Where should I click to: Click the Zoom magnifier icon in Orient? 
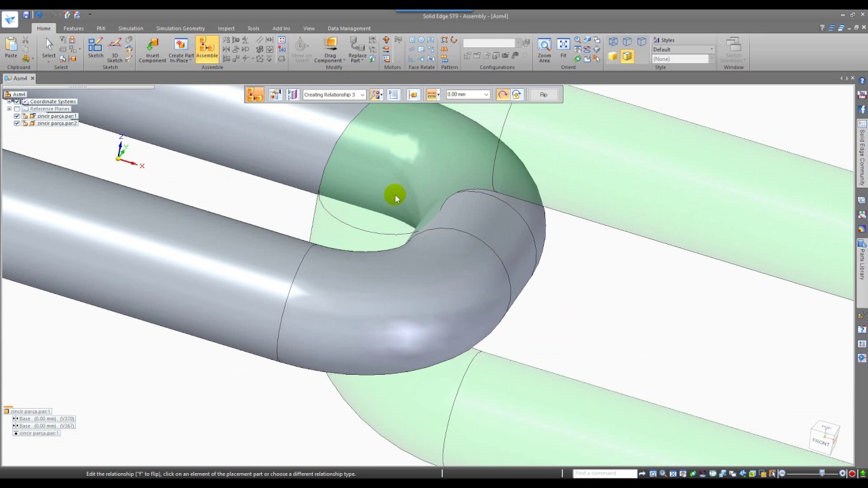[x=578, y=41]
